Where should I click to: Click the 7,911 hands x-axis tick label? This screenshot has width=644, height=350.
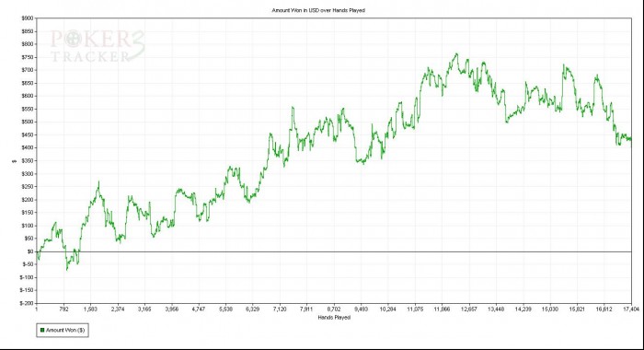306,309
